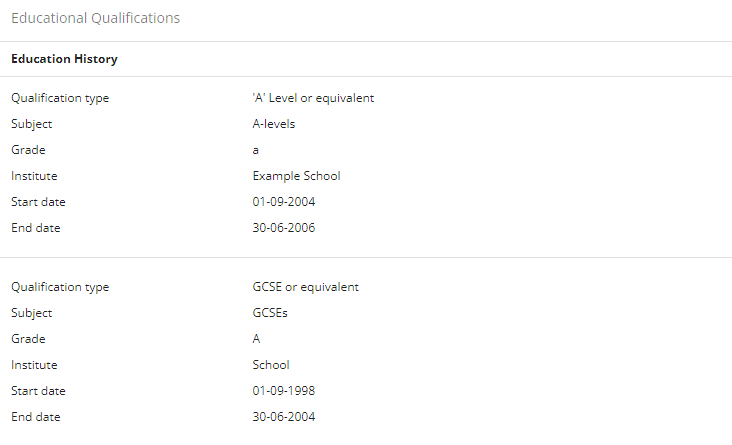The image size is (732, 445).
Task: Select the School institute value
Action: pos(271,365)
